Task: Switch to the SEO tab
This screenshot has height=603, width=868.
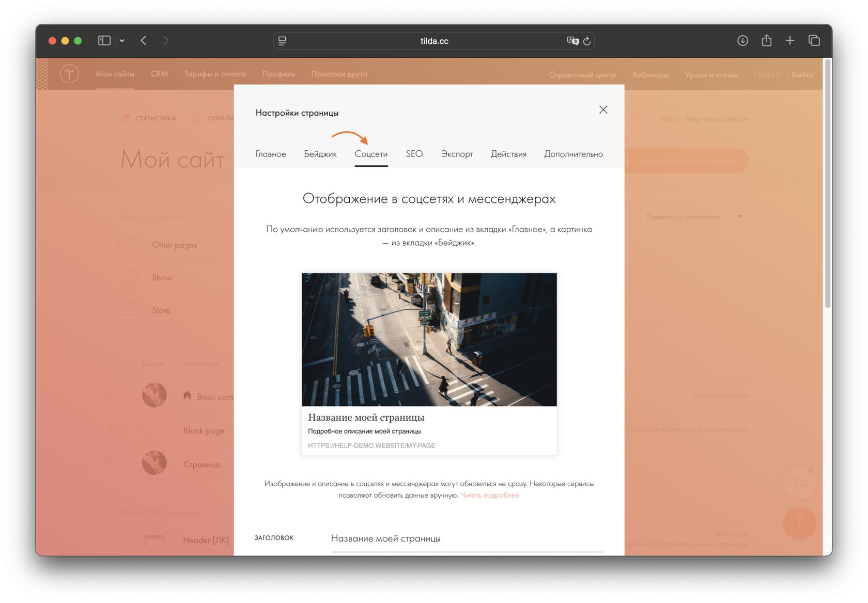Action: (x=414, y=154)
